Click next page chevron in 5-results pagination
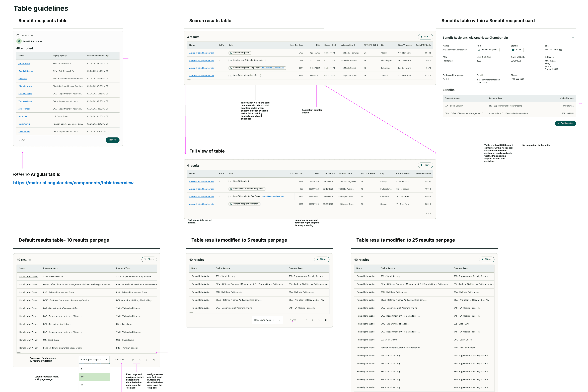Image resolution: width=588 pixels, height=392 pixels. pyautogui.click(x=319, y=320)
